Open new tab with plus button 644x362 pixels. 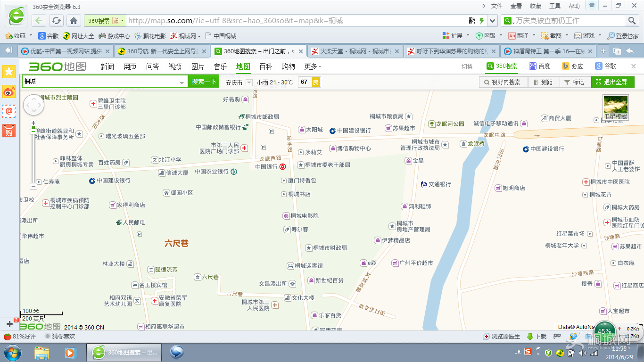pos(603,51)
